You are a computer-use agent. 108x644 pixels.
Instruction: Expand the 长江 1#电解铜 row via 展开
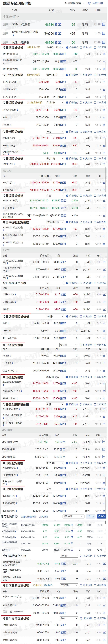pos(5,42)
